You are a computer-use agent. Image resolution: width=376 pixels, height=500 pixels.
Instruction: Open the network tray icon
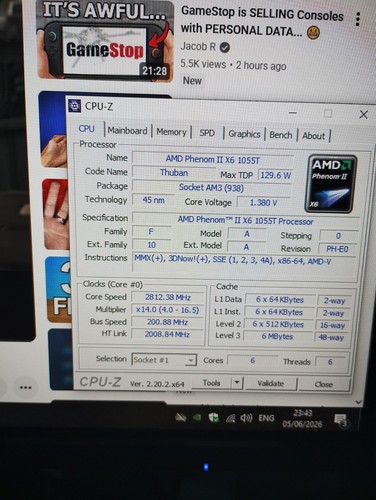pyautogui.click(x=231, y=418)
